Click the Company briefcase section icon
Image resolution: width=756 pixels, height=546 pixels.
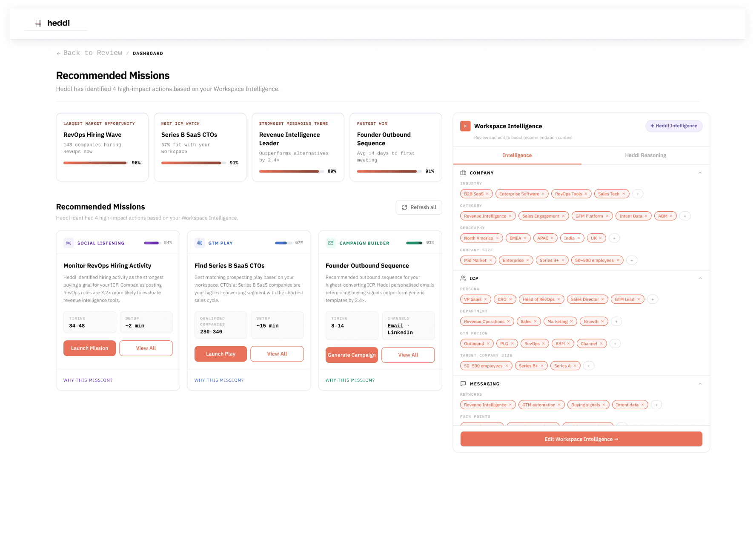point(463,173)
